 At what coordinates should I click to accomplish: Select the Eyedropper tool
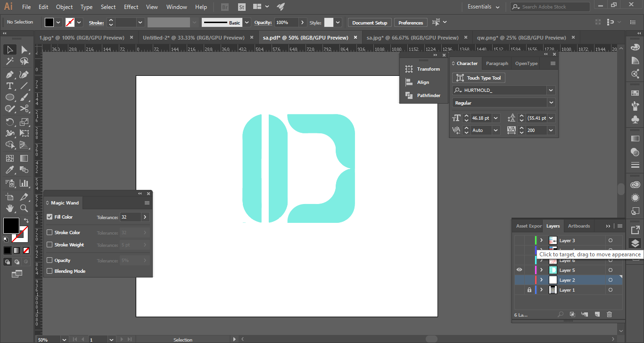(x=9, y=170)
